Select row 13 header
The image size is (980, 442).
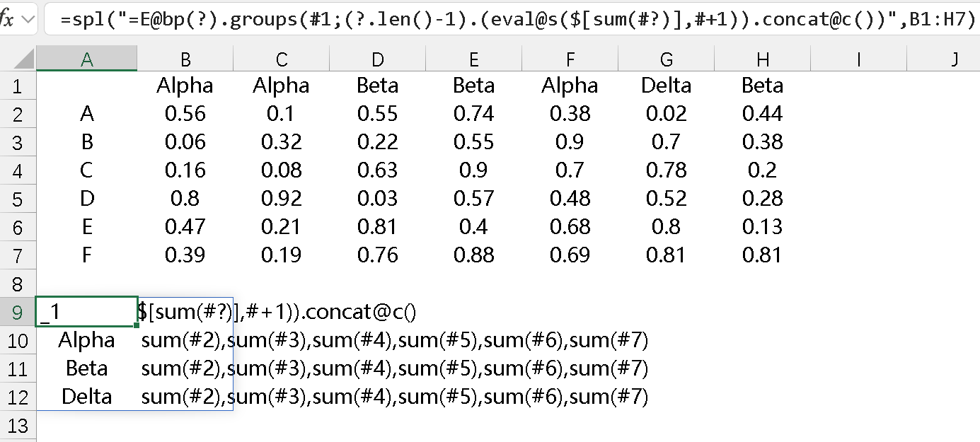tap(18, 426)
